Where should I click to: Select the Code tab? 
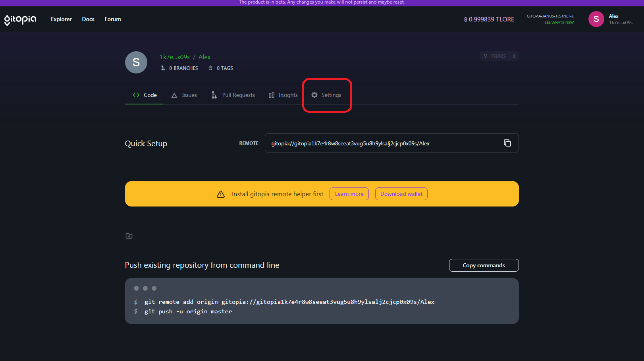144,95
